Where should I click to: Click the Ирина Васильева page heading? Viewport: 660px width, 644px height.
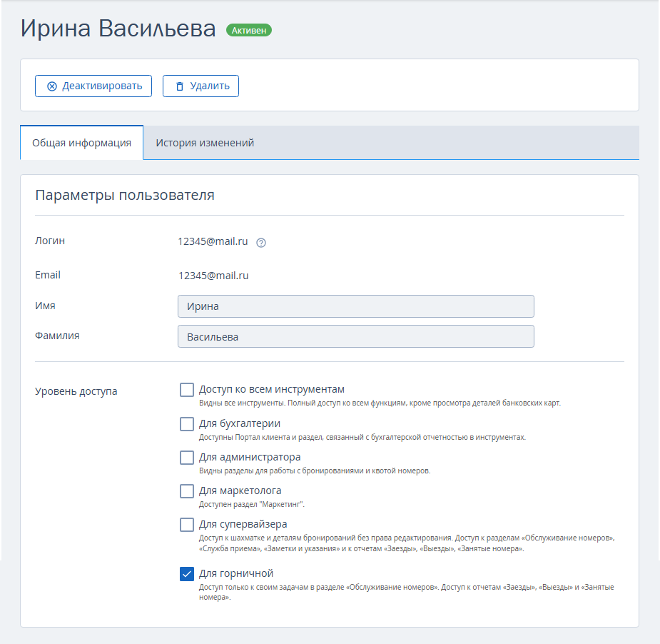coord(118,29)
